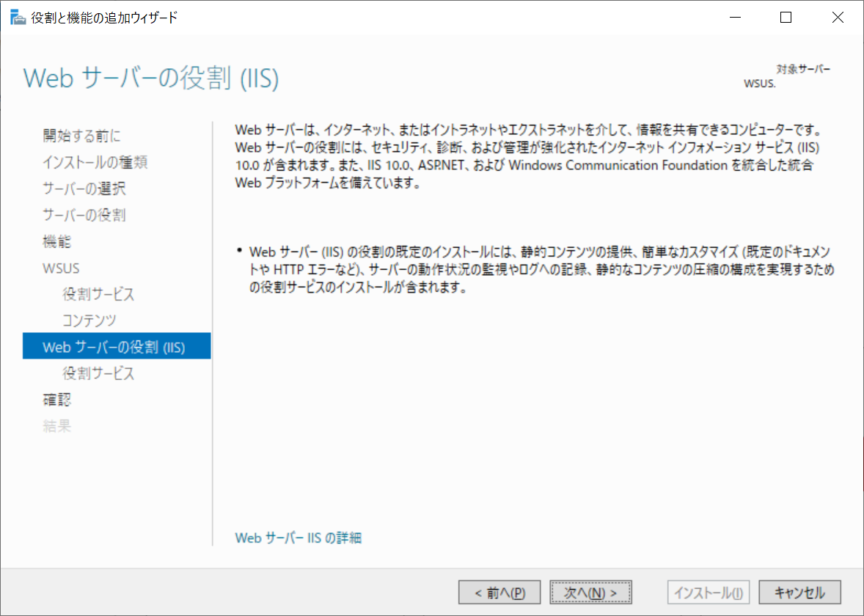The height and width of the screenshot is (616, 864).
Task: Click the インストール(I) button
Action: point(709,593)
